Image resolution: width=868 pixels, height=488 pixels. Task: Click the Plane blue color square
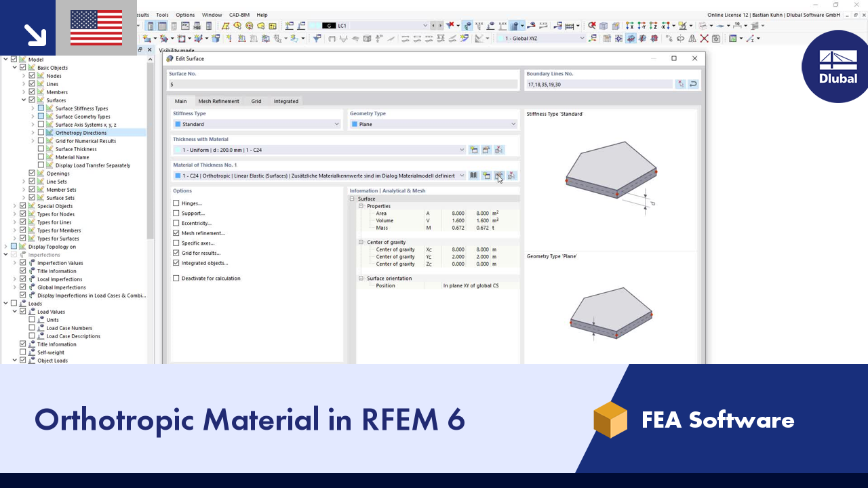355,125
